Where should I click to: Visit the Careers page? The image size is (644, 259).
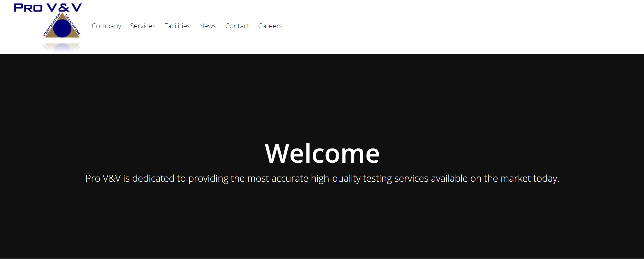tap(270, 26)
